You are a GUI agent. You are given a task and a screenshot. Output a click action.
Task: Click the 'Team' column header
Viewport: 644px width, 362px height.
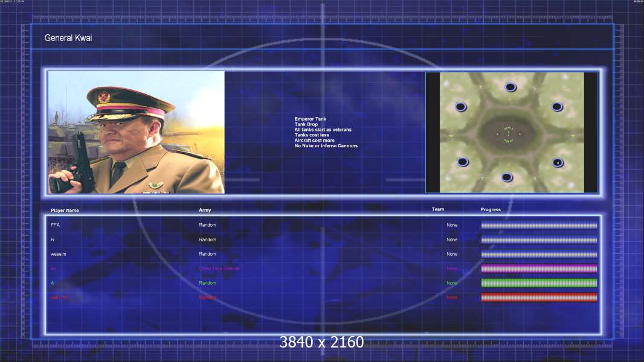[438, 209]
